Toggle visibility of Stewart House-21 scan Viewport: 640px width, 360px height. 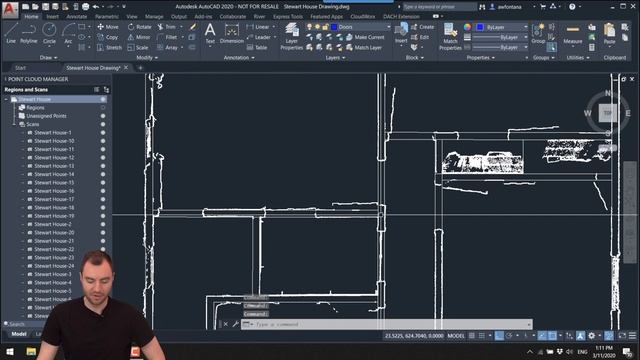pyautogui.click(x=103, y=241)
